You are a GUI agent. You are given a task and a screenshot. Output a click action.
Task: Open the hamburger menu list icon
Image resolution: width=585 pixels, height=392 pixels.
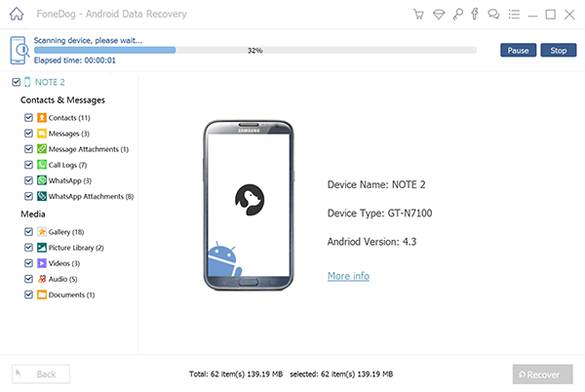point(514,15)
